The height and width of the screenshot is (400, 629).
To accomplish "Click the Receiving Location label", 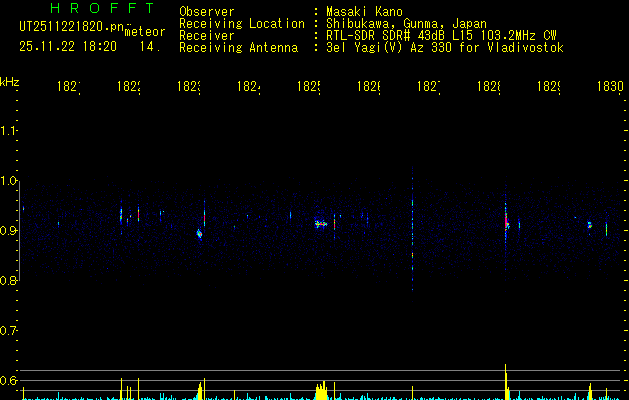I will (242, 24).
